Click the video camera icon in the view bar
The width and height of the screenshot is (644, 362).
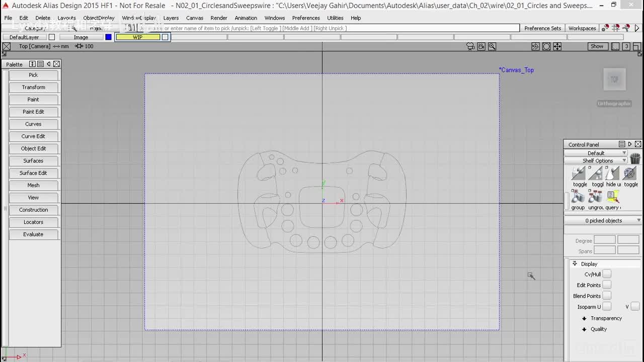coord(481,46)
